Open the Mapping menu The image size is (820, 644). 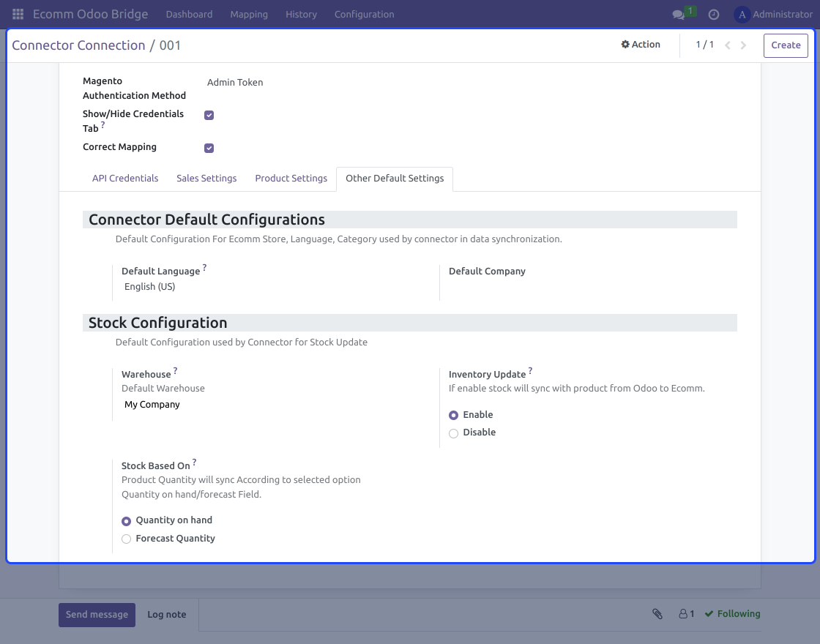pyautogui.click(x=249, y=14)
